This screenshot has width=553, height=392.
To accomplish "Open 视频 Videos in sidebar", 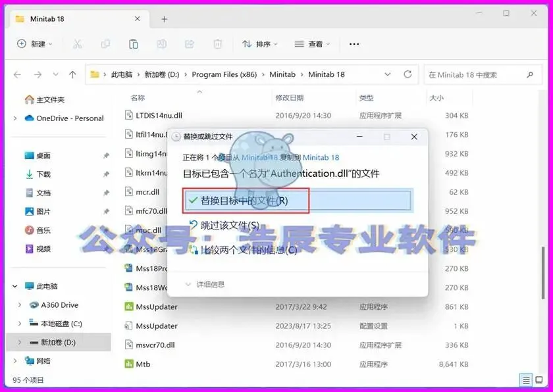I will 38,249.
